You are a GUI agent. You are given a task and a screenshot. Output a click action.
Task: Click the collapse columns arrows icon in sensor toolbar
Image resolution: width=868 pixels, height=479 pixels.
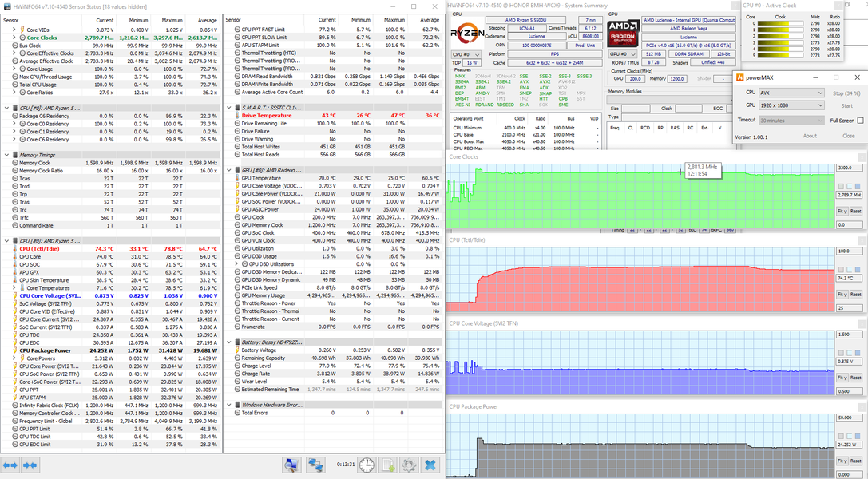30,465
